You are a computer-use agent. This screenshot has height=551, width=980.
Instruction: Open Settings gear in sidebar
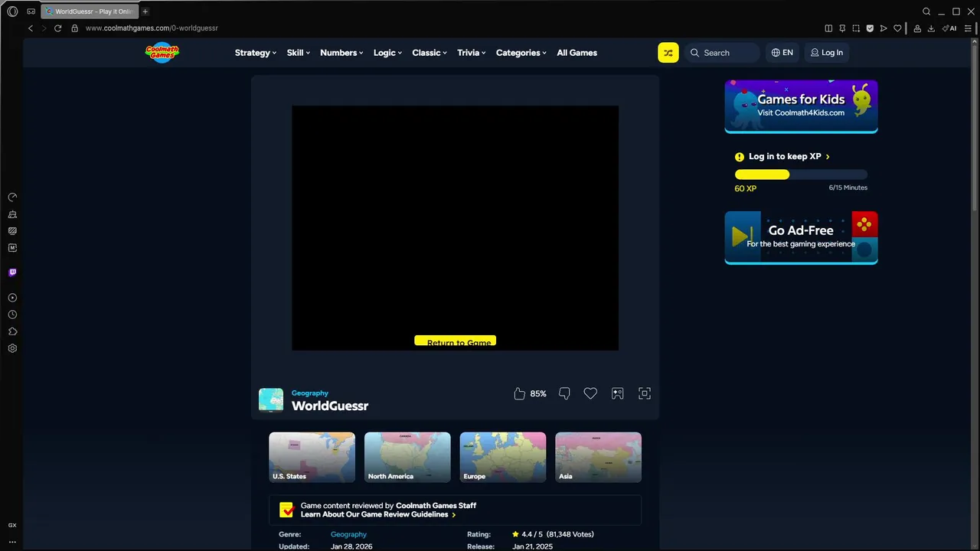[x=12, y=348]
